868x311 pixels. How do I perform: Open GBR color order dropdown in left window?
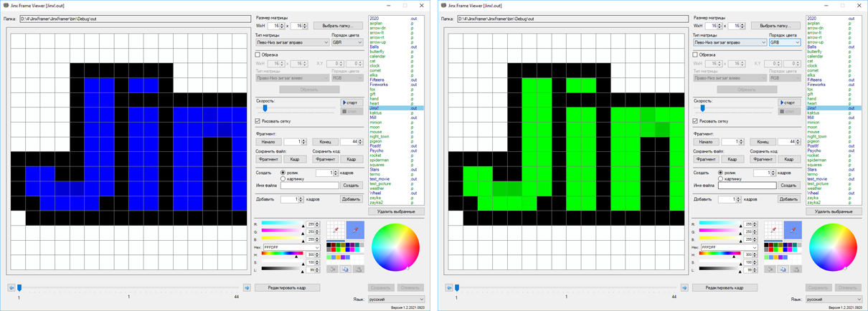coord(347,42)
